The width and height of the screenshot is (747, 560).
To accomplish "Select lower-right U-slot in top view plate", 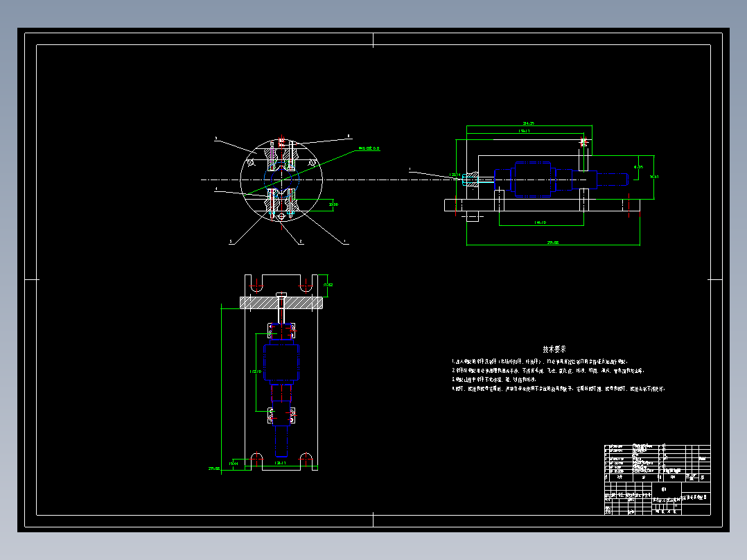I will [306, 462].
